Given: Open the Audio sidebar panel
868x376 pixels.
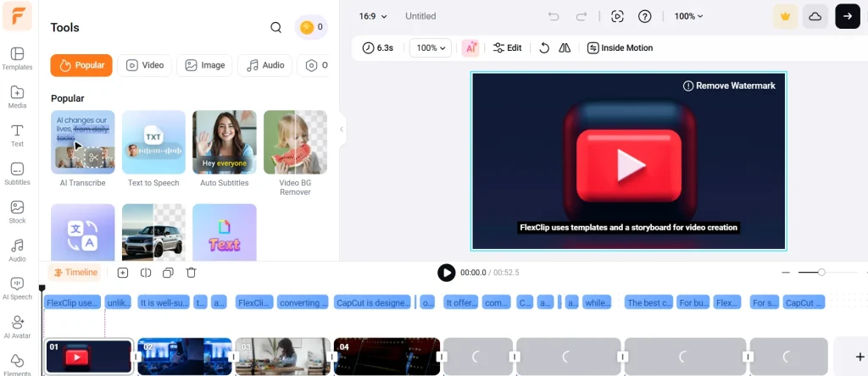Looking at the screenshot, I should pos(17,251).
